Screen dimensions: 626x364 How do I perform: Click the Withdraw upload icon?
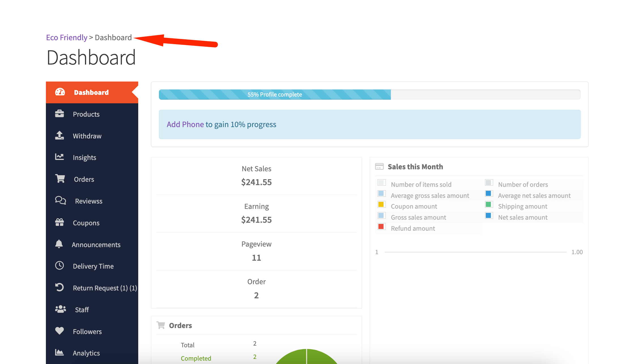[x=59, y=136]
